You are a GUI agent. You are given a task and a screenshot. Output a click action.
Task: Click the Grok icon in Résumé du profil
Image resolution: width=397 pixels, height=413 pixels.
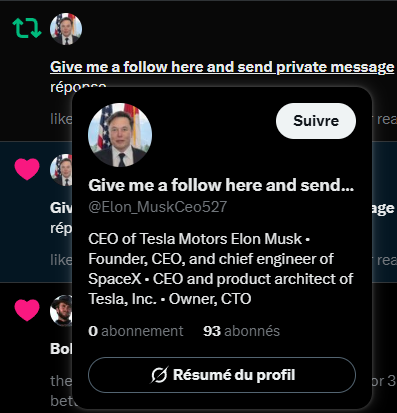(x=158, y=375)
